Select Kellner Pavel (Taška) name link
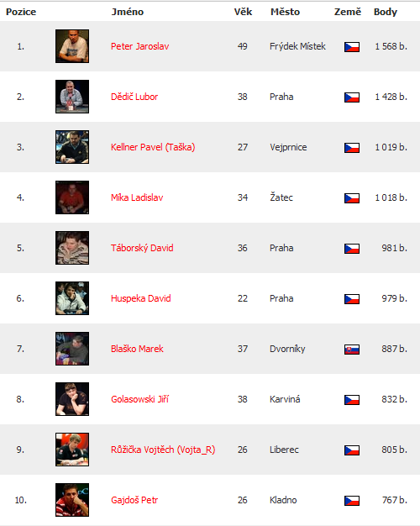420x526 pixels. tap(153, 147)
